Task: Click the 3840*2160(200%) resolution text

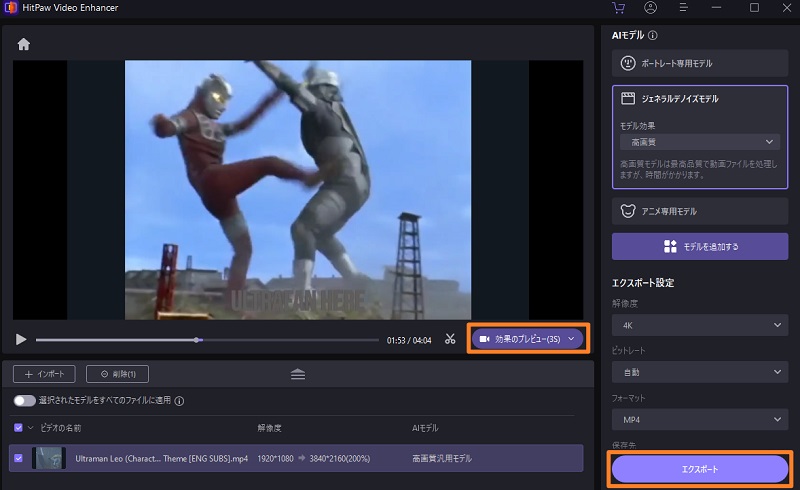Action: coord(340,458)
